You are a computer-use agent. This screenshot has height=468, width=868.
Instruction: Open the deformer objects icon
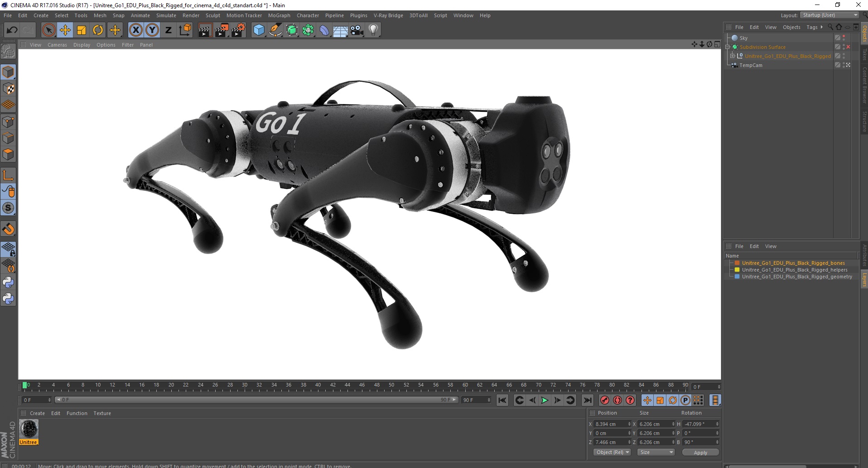point(324,30)
